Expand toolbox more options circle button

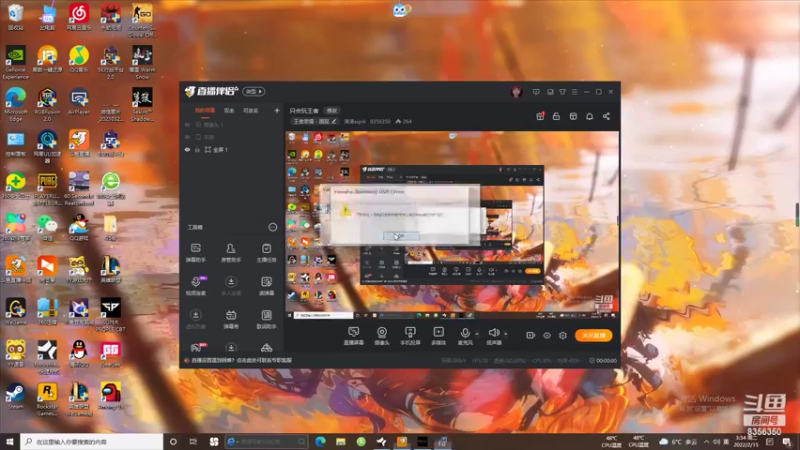click(x=273, y=227)
